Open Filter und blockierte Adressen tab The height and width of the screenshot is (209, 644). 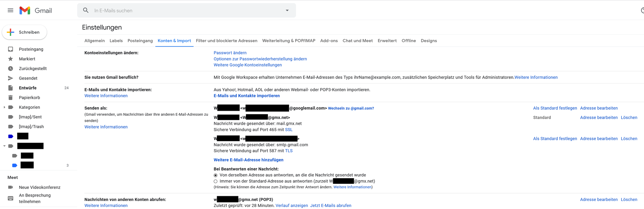point(226,41)
